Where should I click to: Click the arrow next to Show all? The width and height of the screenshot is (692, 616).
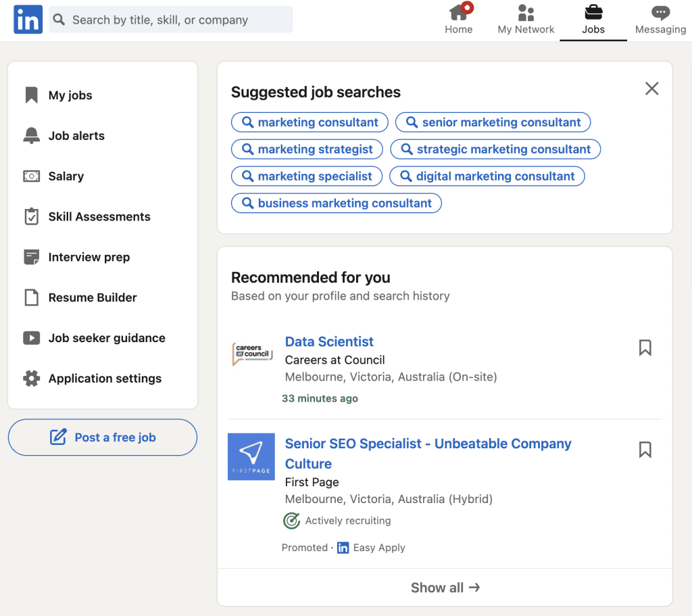(x=474, y=588)
